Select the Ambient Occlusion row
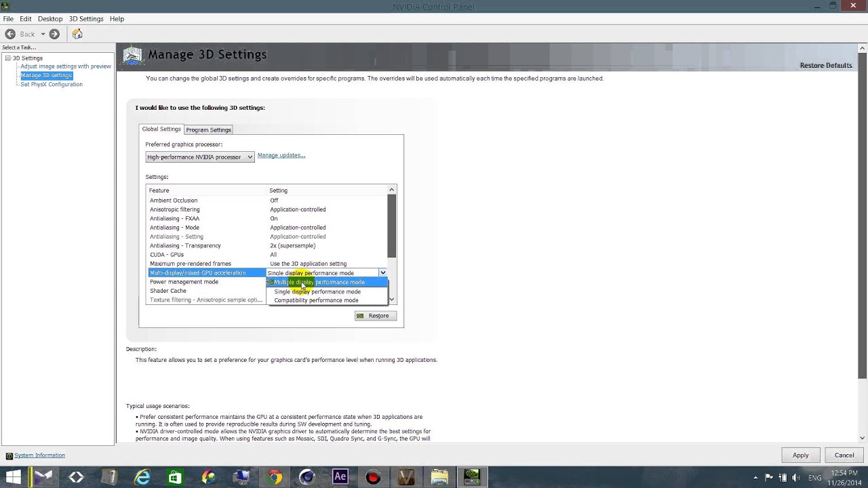The height and width of the screenshot is (488, 868). (267, 200)
